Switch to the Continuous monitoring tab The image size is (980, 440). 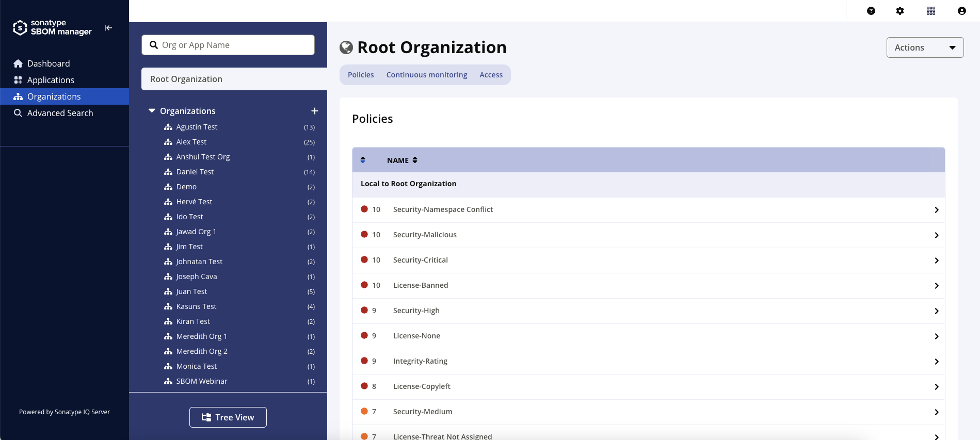point(427,75)
